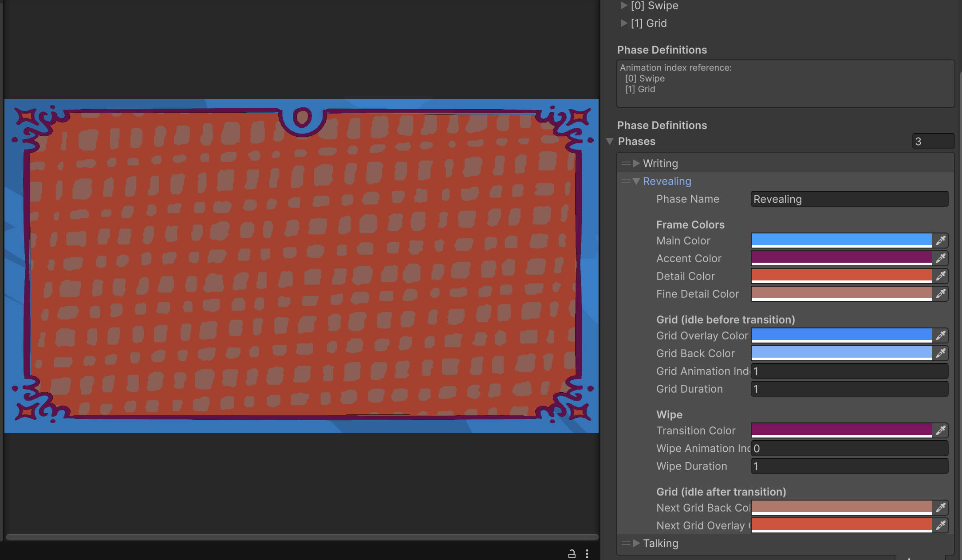Click the Transition Color label

696,430
